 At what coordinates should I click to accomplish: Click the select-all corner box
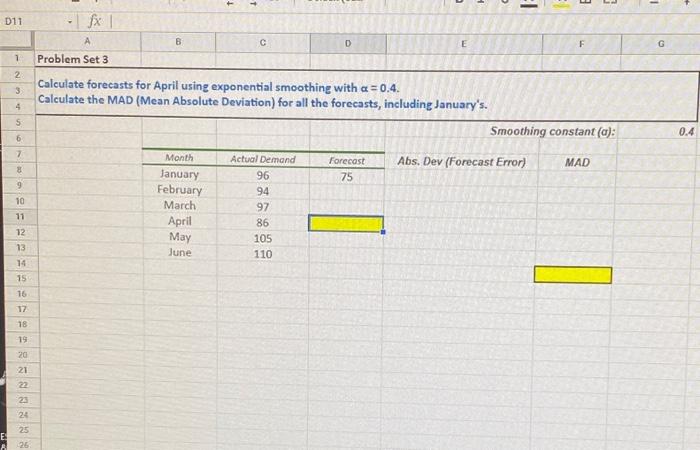tap(17, 40)
